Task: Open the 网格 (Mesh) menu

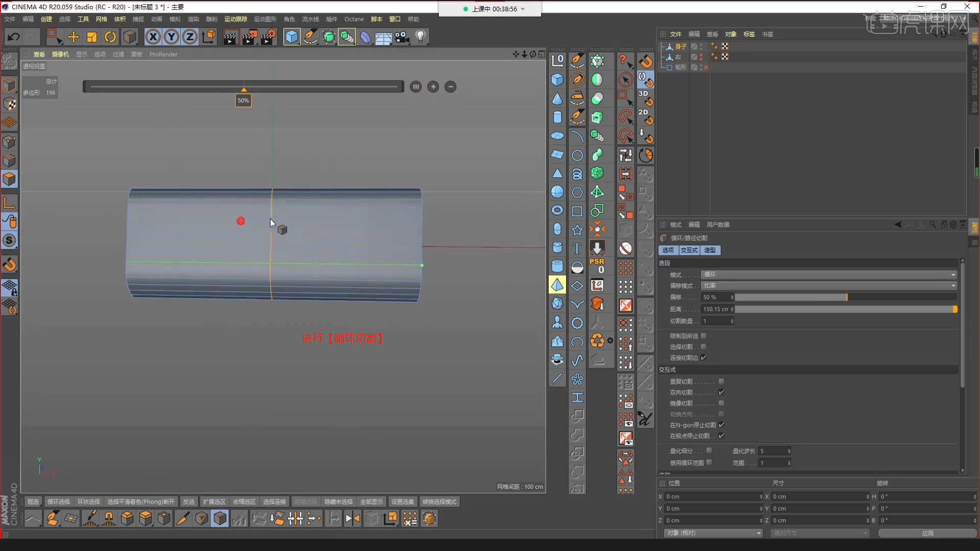Action: point(102,19)
